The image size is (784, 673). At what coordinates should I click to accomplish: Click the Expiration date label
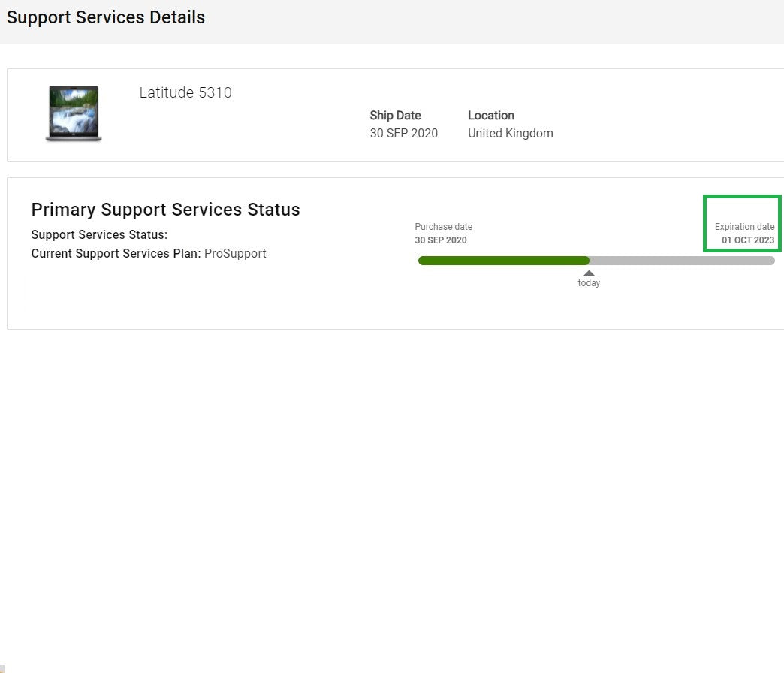[x=744, y=227]
